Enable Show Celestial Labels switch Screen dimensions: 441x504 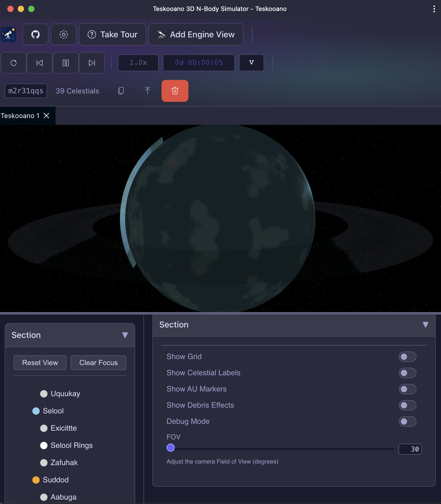(407, 373)
